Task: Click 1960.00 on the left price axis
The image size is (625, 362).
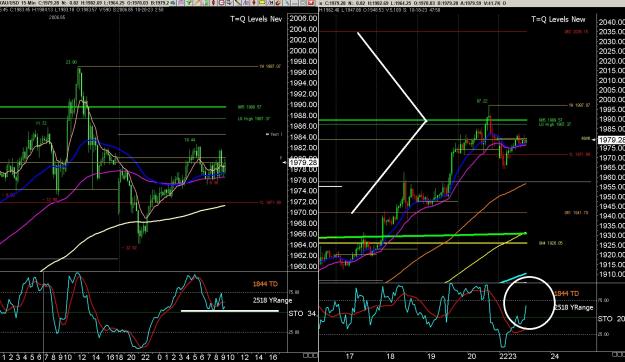Action: [303, 266]
